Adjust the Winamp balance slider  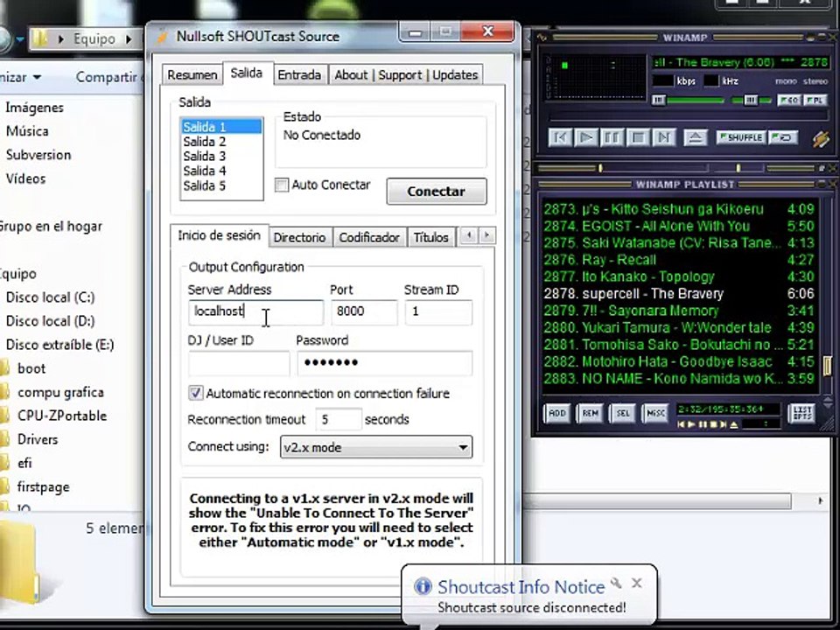[x=752, y=100]
